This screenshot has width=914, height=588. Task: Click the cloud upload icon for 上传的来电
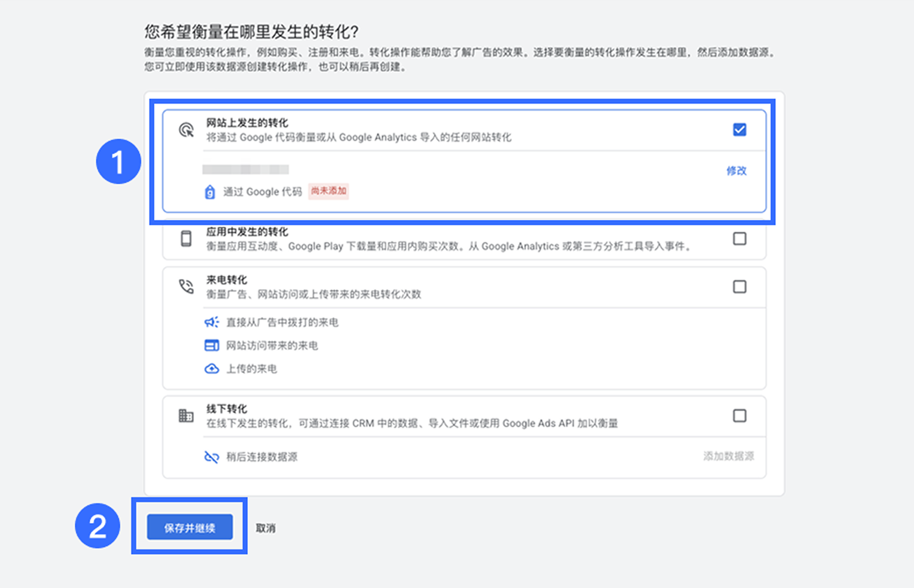[212, 369]
